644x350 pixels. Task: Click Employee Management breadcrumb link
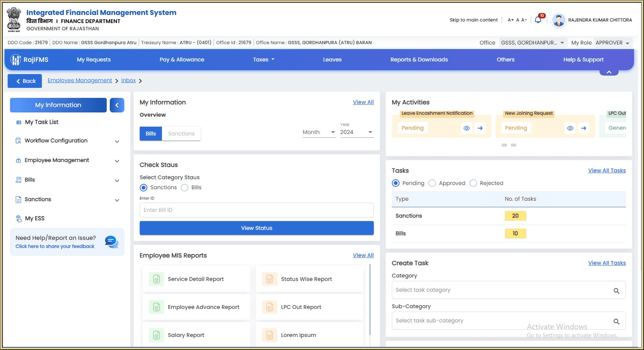(x=80, y=80)
